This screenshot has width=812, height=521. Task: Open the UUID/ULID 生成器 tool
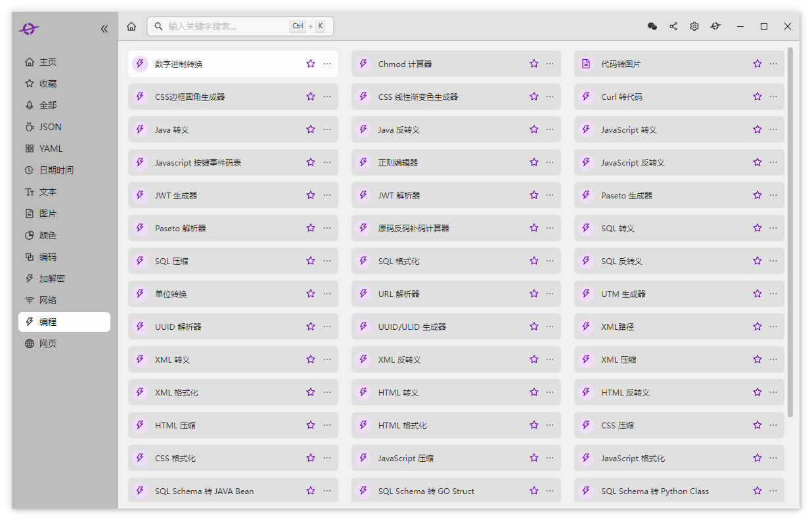(457, 327)
